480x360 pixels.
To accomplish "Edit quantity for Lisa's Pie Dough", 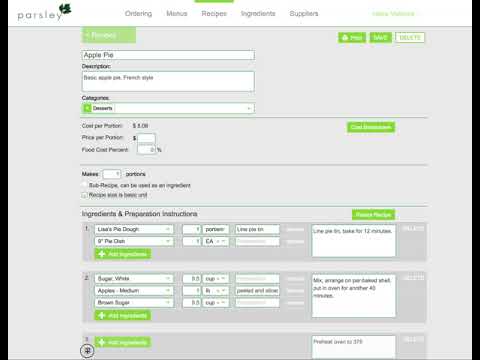I will click(x=192, y=229).
